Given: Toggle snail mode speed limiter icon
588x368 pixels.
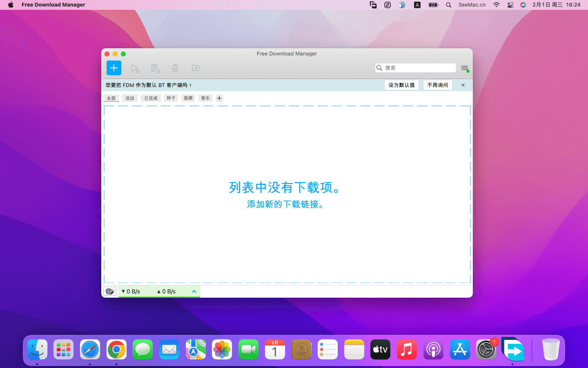Looking at the screenshot, I should [x=110, y=291].
